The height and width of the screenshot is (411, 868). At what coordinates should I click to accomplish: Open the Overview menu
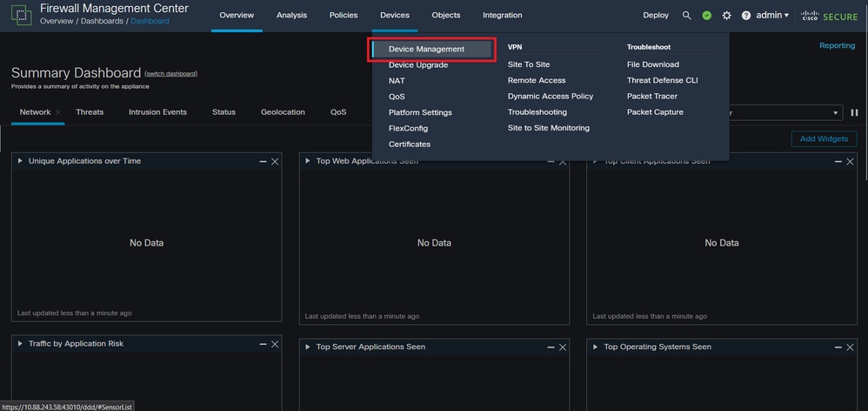pos(237,16)
